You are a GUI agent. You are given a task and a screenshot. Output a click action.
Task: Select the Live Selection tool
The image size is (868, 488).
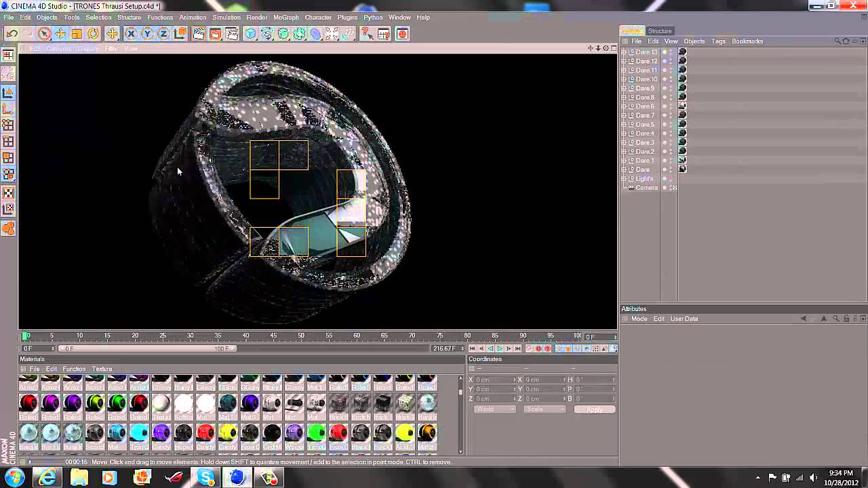[44, 34]
